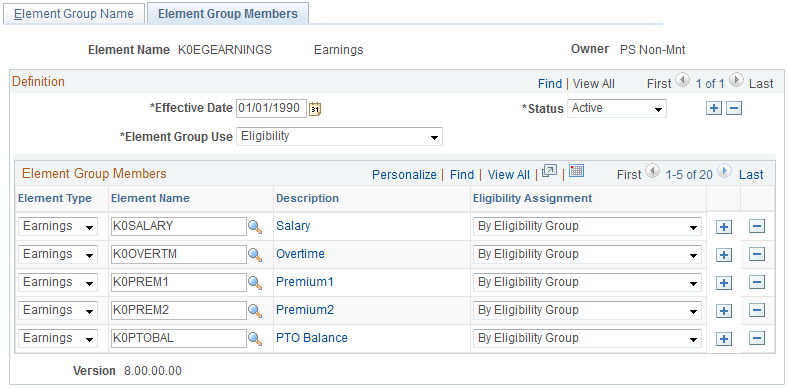
Task: Look up element name for K0OVERTM
Action: pos(255,255)
